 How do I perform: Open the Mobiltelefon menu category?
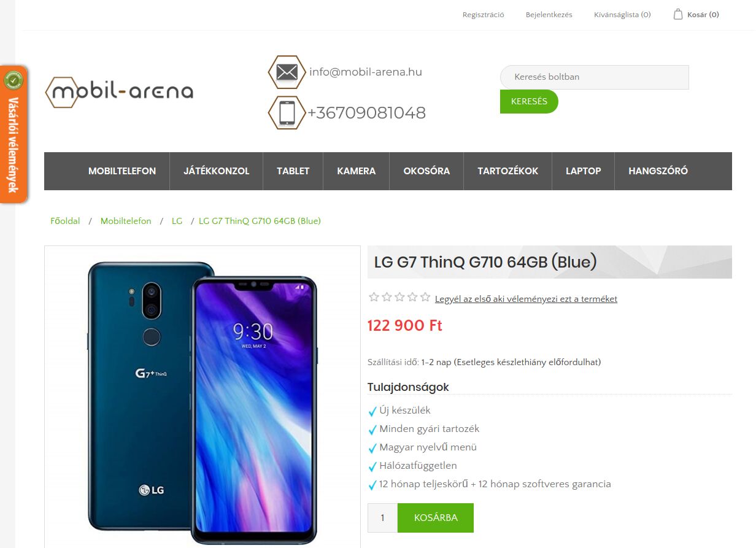point(122,171)
